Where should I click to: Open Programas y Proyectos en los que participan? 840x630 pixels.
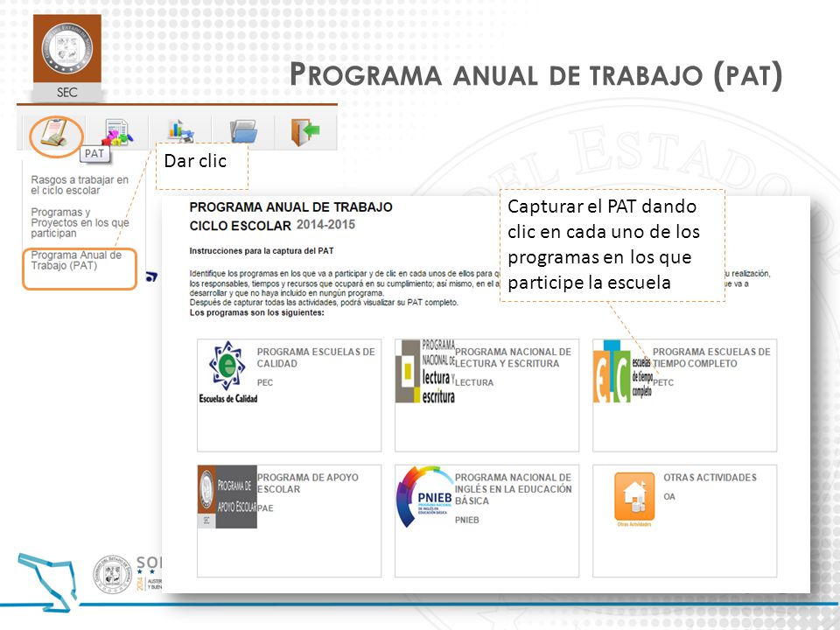click(80, 222)
